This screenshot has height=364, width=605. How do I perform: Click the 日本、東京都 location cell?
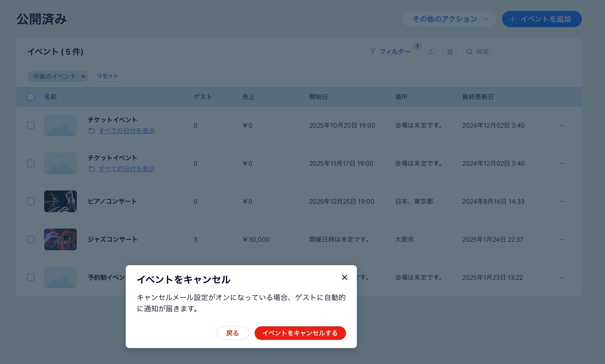[x=414, y=201]
